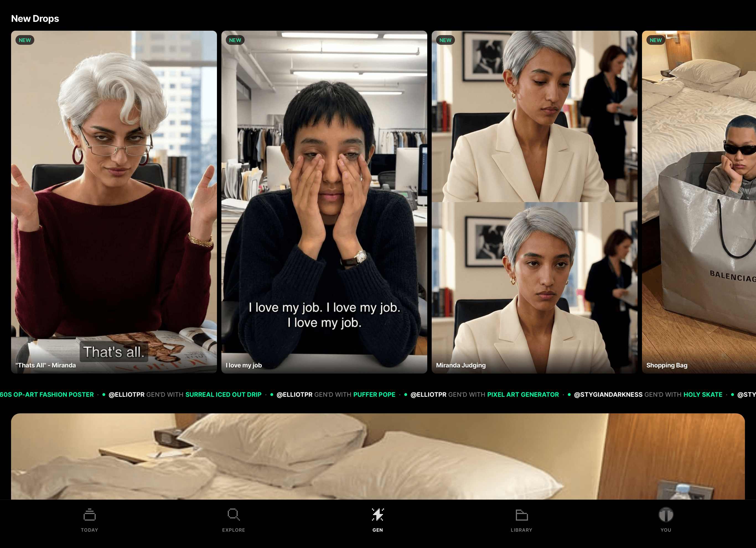The image size is (756, 548).
Task: Open the I love my job card
Action: (324, 202)
